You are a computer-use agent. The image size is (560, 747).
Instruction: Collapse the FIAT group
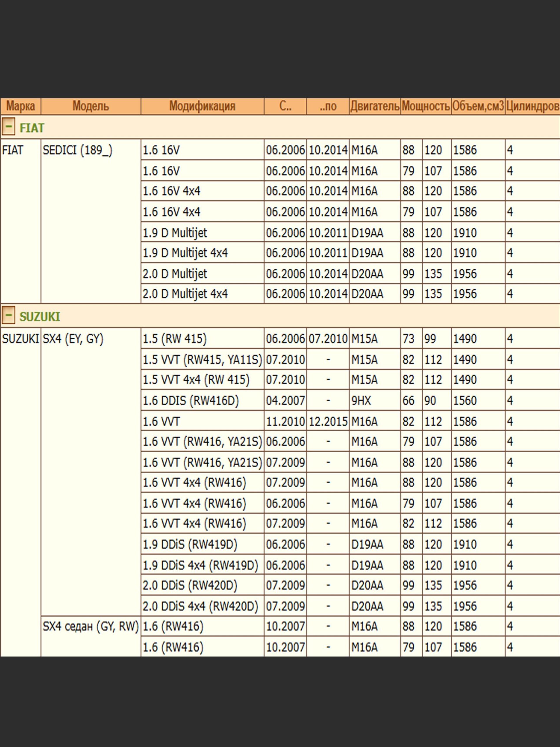pos(8,127)
